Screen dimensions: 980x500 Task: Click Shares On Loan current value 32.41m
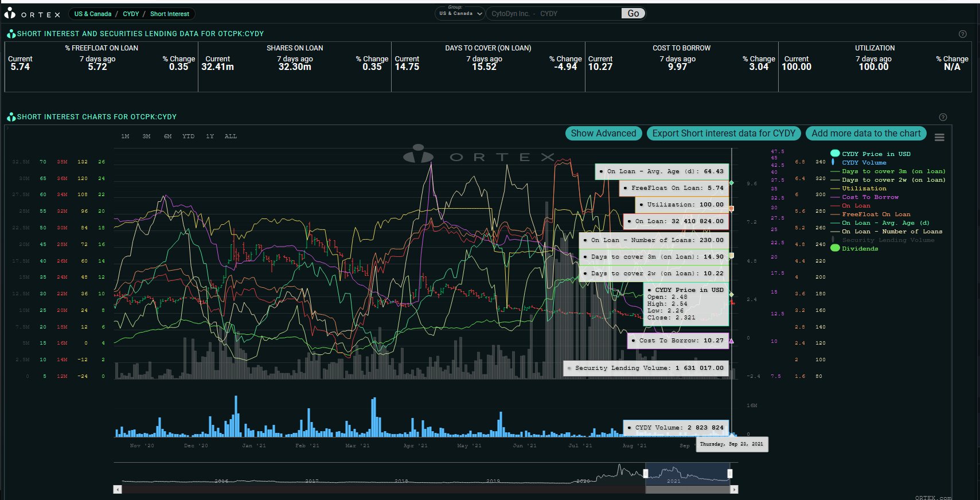(217, 67)
